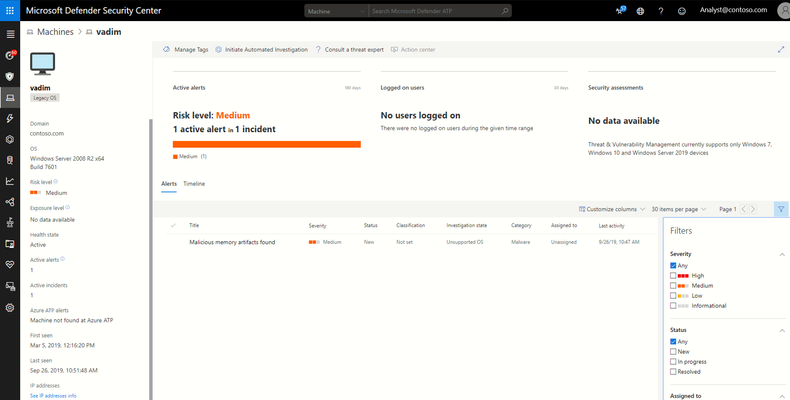Open the Customize columns dropdown
The height and width of the screenshot is (400, 790).
pos(612,209)
